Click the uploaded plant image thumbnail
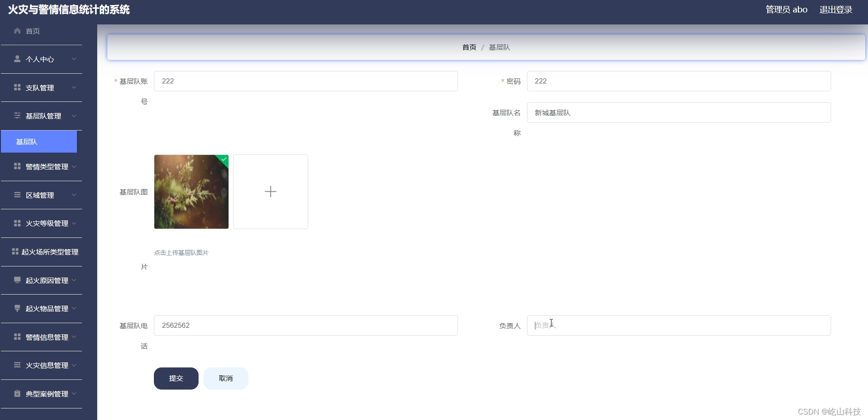The height and width of the screenshot is (420, 868). click(191, 192)
